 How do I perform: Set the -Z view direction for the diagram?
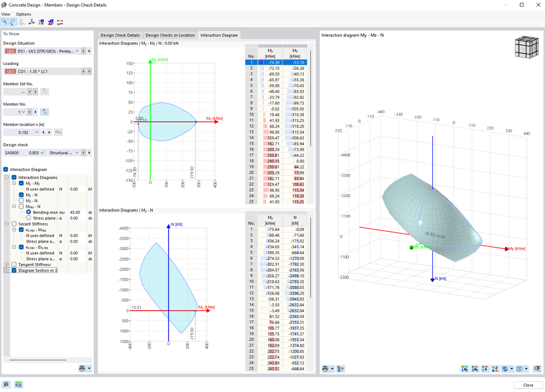(495, 369)
